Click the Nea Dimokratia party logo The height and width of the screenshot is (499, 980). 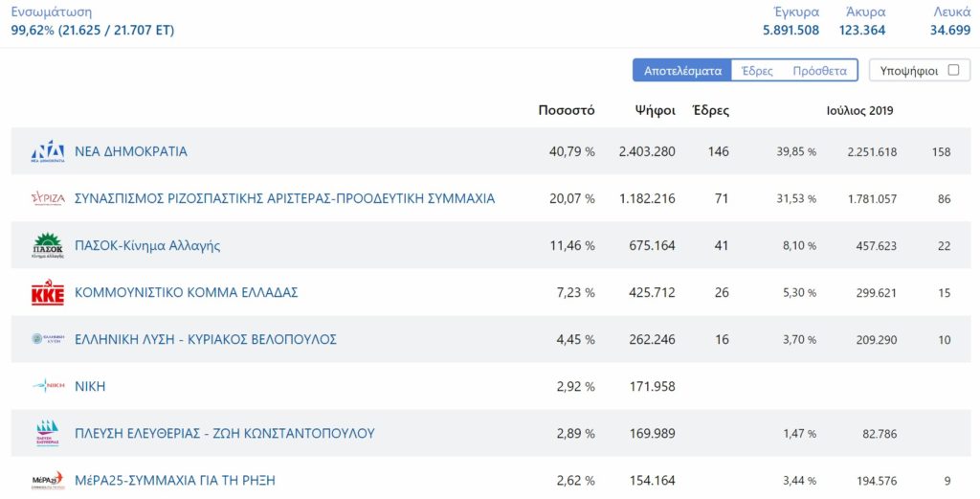(48, 151)
